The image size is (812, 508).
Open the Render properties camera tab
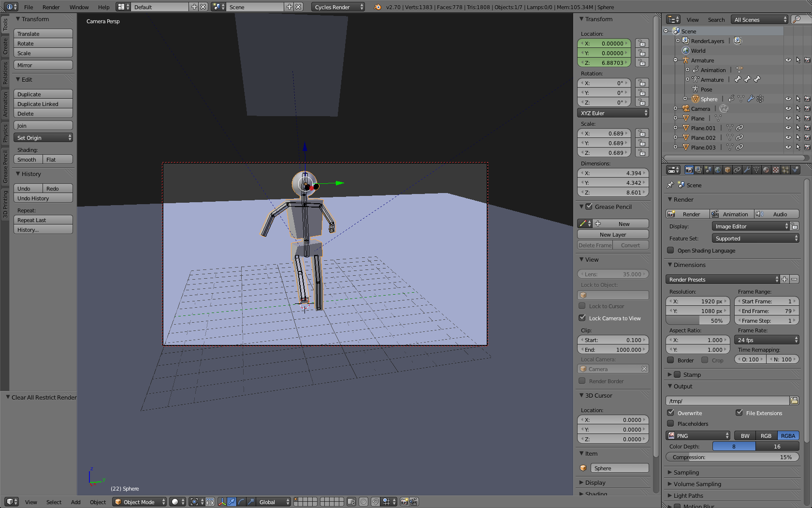[689, 170]
